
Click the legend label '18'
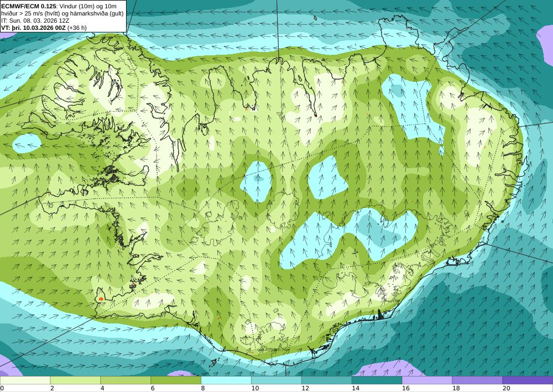(456, 388)
